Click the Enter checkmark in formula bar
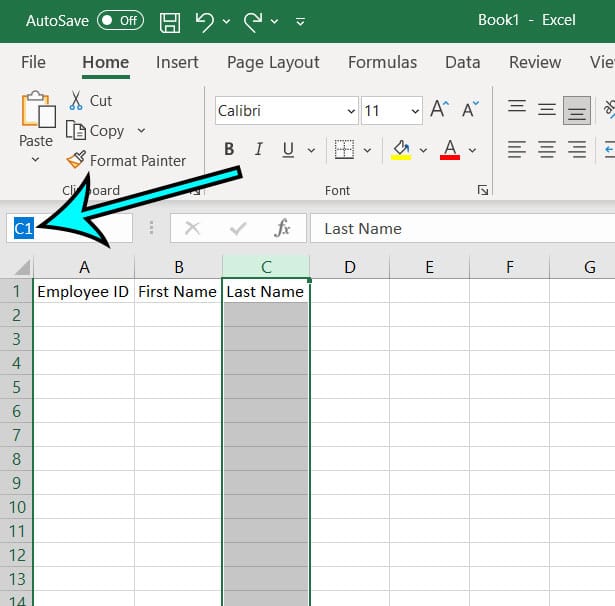The width and height of the screenshot is (615, 606). tap(238, 228)
